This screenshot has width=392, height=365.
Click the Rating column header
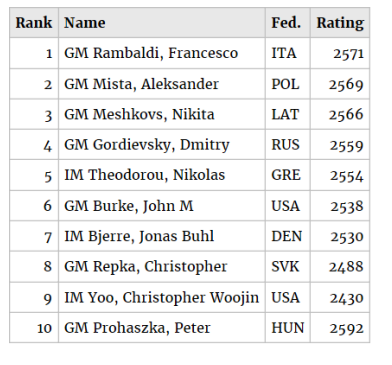click(340, 23)
